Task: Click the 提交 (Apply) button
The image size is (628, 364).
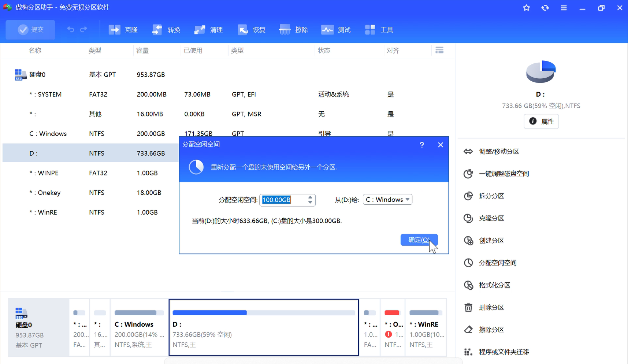Action: pyautogui.click(x=30, y=30)
